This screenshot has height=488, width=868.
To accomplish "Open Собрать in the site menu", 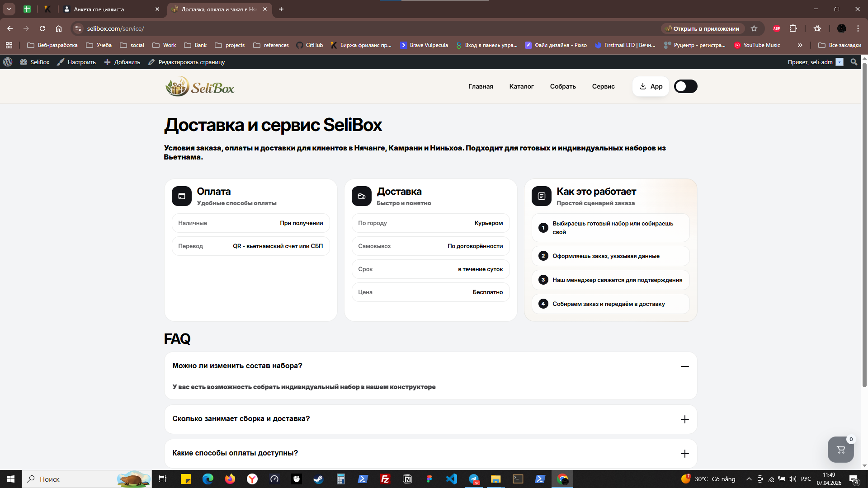I will coord(563,86).
